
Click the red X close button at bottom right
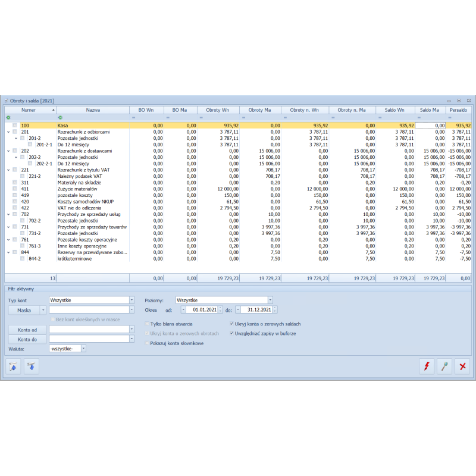(462, 367)
